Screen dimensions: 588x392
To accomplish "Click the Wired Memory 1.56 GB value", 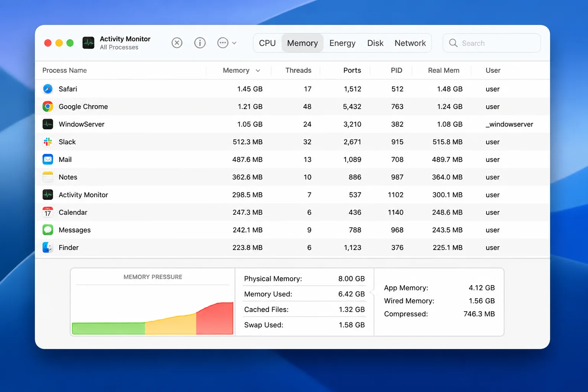I will (x=482, y=301).
